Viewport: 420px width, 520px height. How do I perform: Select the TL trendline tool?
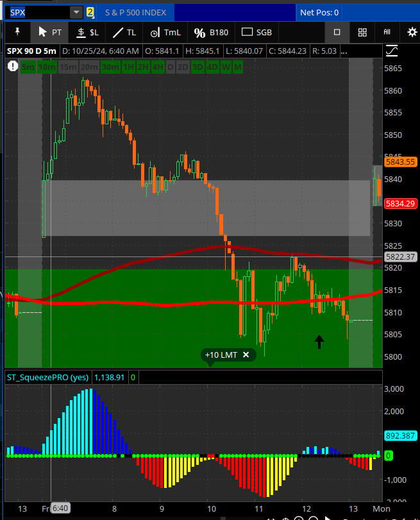tap(124, 32)
